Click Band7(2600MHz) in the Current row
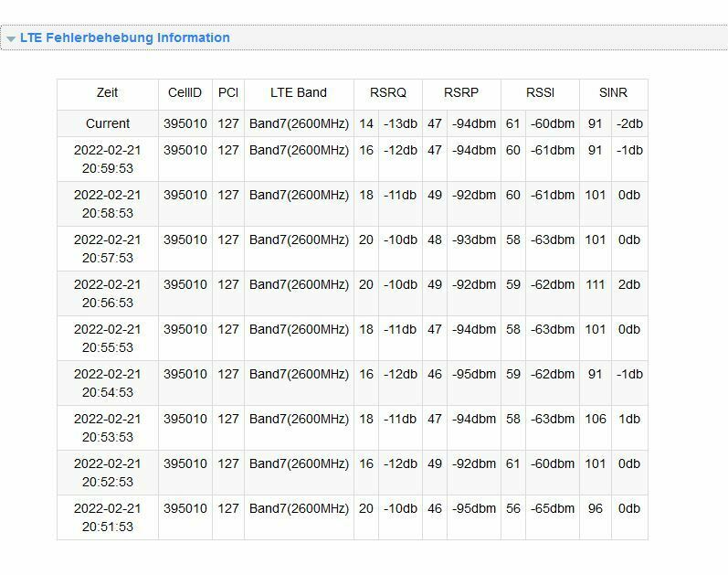The width and height of the screenshot is (728, 575). point(299,123)
